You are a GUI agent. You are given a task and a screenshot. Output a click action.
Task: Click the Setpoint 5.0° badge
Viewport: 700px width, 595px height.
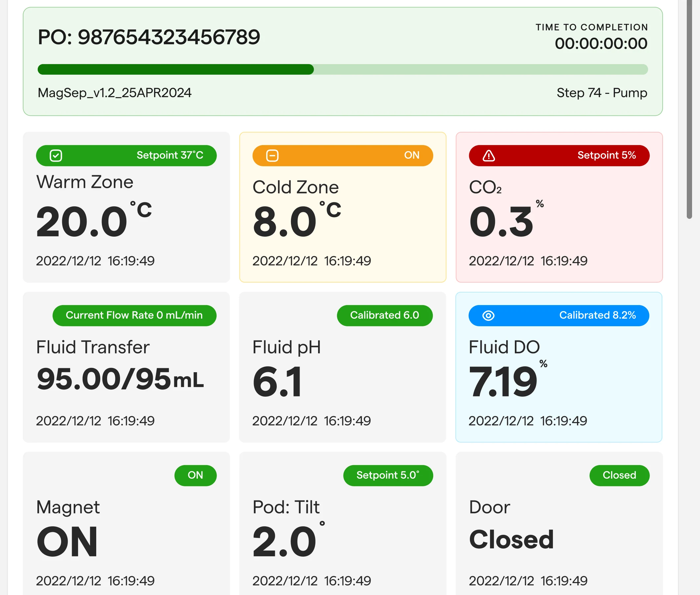coord(388,475)
